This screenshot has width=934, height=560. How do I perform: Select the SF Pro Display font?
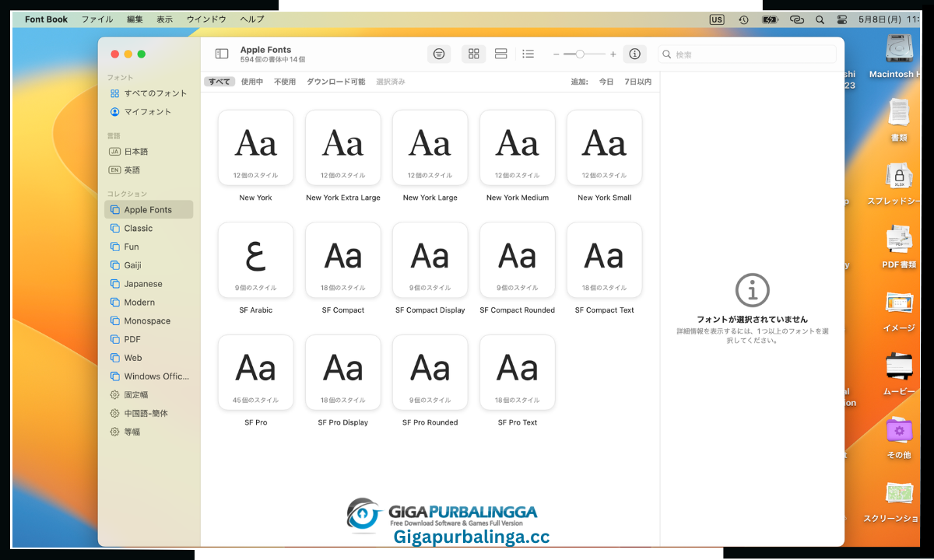tap(343, 373)
